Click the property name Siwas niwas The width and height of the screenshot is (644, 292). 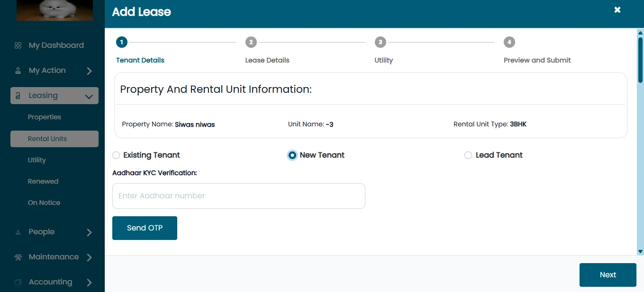click(195, 124)
